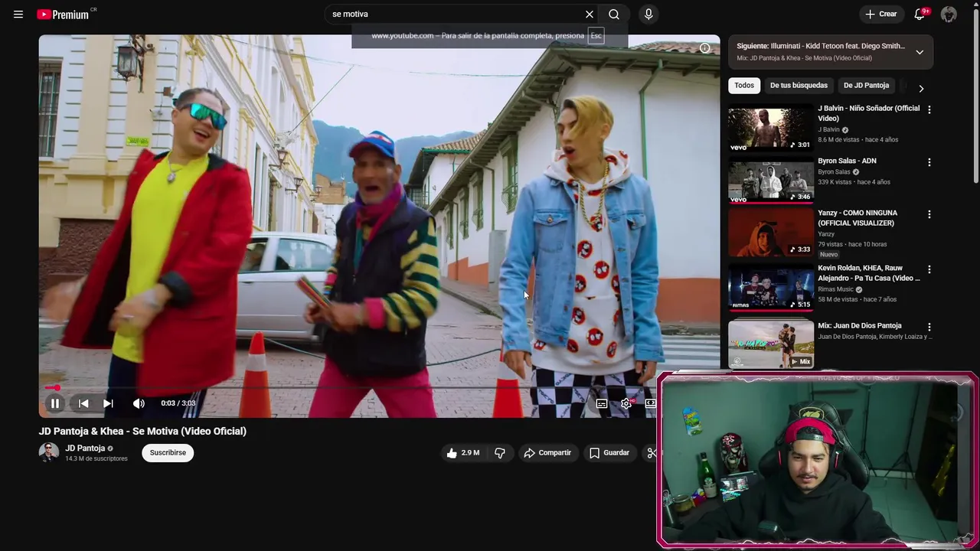Switch player to theater mode
The image size is (980, 551).
650,403
